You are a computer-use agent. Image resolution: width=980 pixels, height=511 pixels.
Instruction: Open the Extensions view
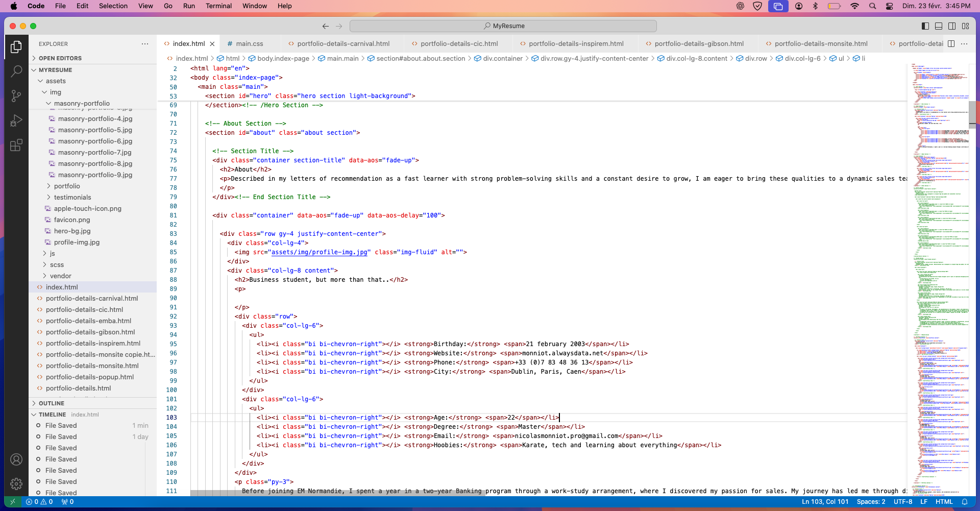(16, 145)
